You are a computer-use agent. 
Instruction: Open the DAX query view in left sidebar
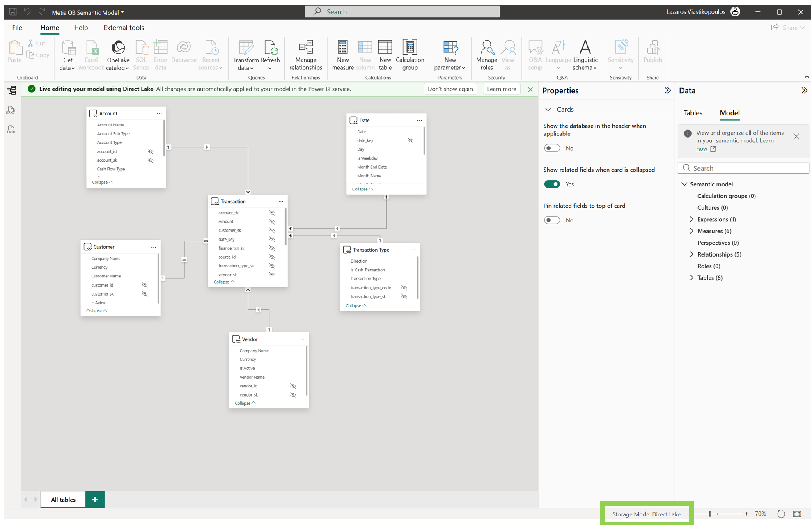click(11, 110)
